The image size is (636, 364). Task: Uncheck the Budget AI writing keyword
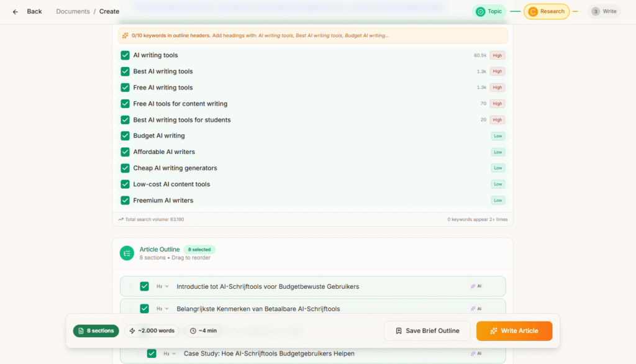click(124, 135)
